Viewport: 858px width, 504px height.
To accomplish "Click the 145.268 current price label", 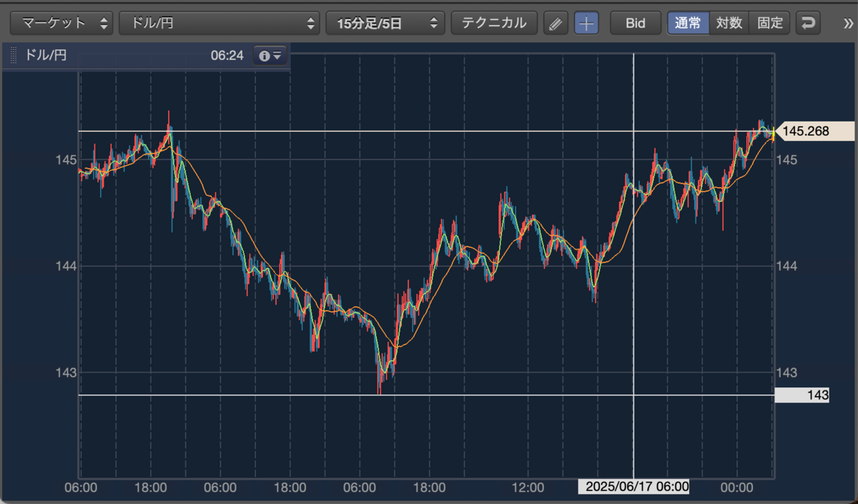I will 814,131.
